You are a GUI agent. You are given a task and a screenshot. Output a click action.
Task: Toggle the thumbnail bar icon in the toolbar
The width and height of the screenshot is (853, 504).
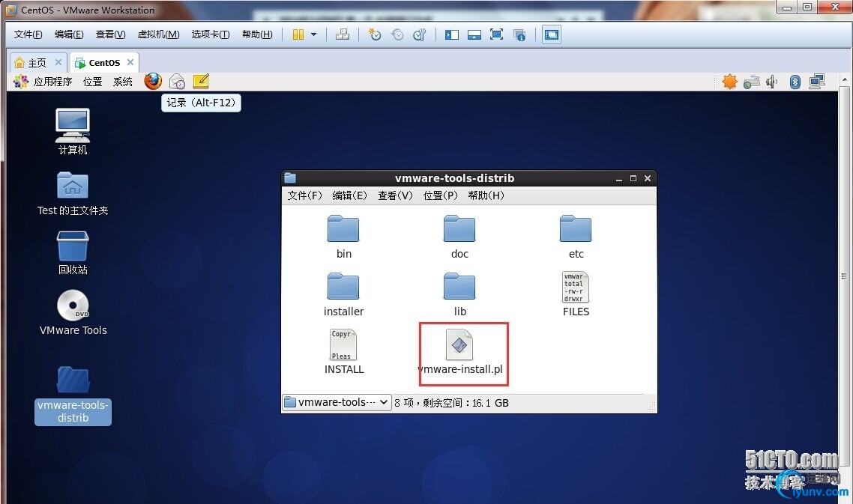pos(474,34)
